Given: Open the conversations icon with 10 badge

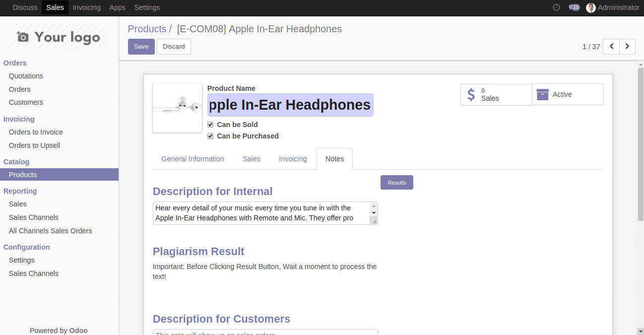Looking at the screenshot, I should coord(574,7).
